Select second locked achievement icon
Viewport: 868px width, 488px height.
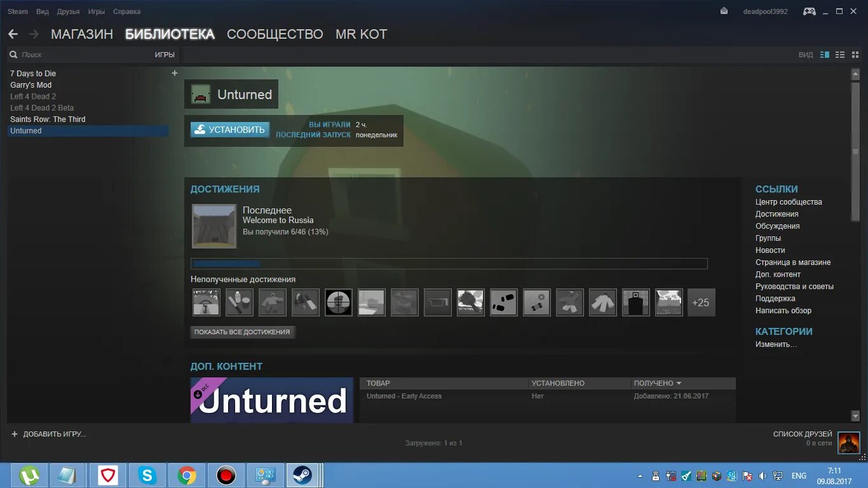coord(240,302)
